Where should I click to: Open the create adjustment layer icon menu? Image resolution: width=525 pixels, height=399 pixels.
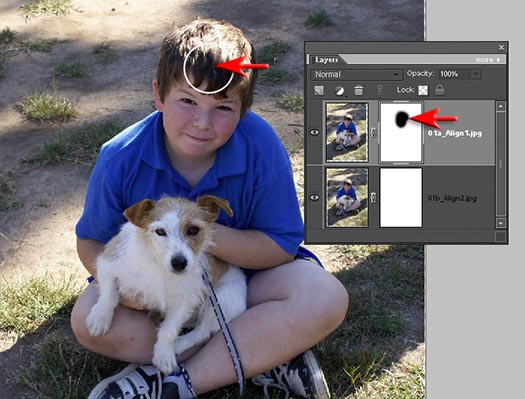tap(340, 90)
